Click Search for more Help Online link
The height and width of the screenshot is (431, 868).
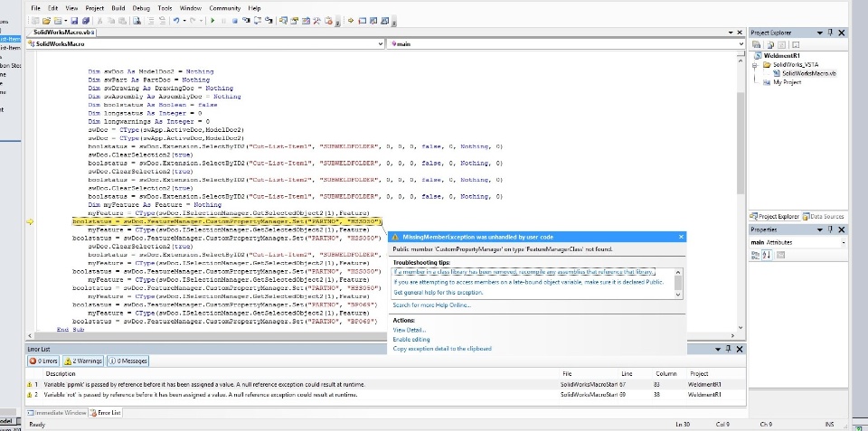click(432, 305)
